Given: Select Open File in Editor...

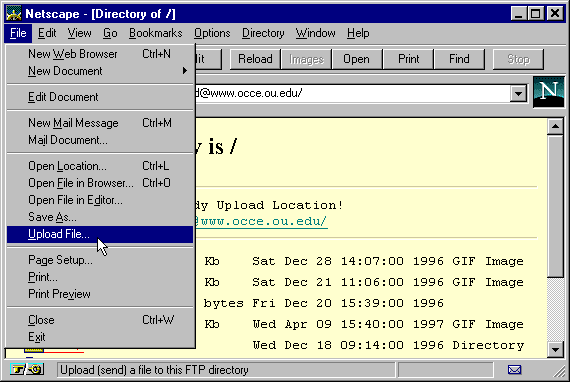Looking at the screenshot, I should tap(100, 200).
